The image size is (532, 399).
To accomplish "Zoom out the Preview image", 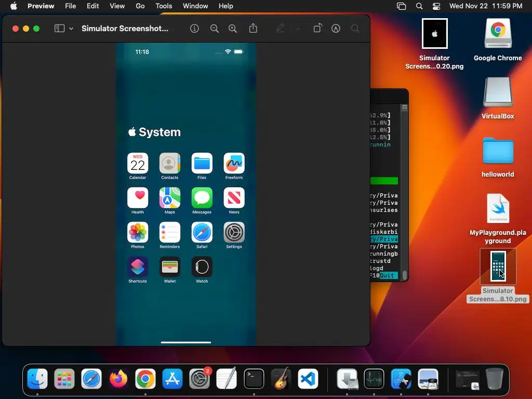I will coord(215,29).
